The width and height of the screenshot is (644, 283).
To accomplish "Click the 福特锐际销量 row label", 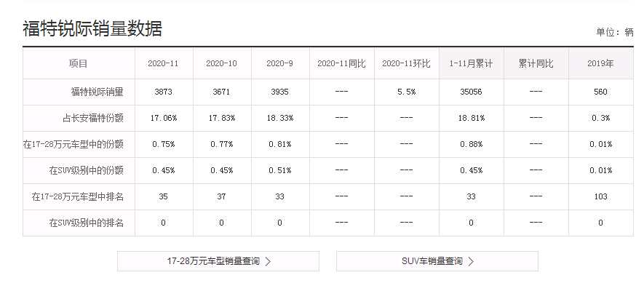I will (x=97, y=92).
